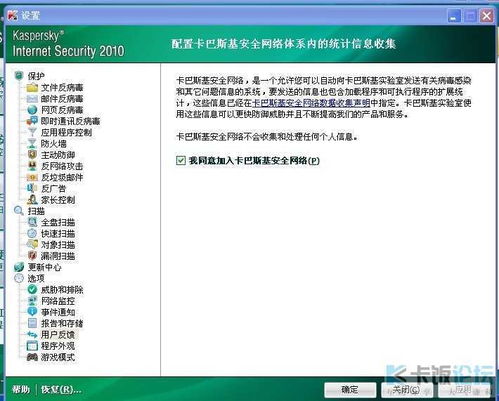This screenshot has width=499, height=401.
Task: Open 程序外观 settings
Action: click(x=58, y=346)
